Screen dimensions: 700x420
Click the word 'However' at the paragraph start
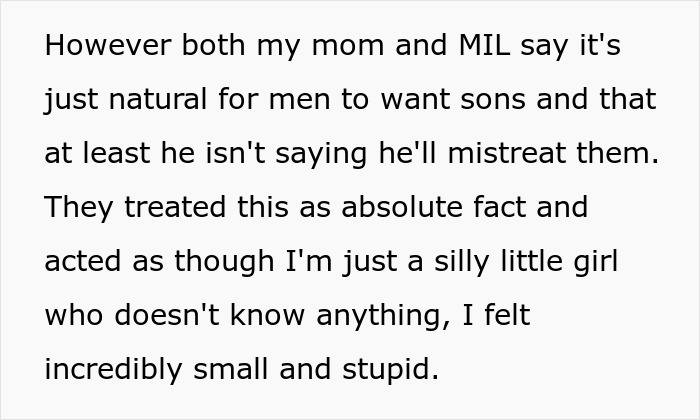108,45
